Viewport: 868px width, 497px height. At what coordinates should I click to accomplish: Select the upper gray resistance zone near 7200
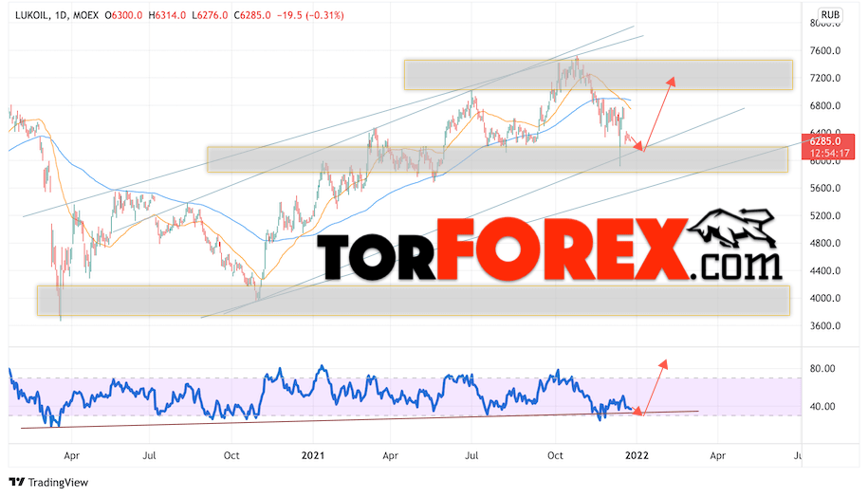click(x=599, y=75)
